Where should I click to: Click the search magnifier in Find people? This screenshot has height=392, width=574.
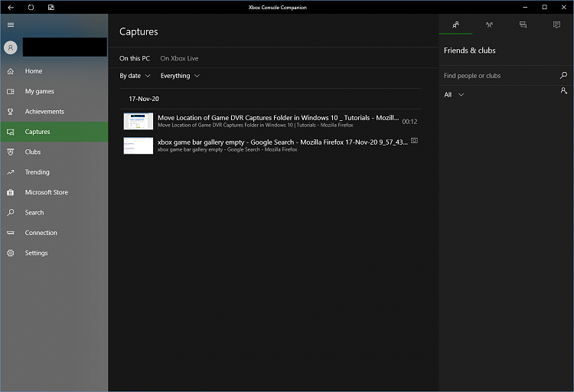[563, 76]
